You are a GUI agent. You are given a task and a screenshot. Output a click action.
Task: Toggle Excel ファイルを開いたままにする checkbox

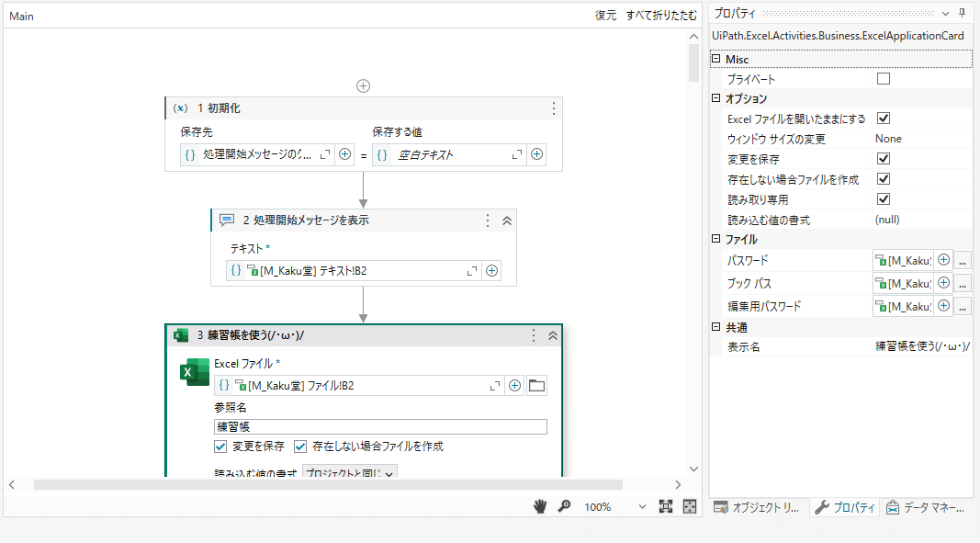(x=884, y=119)
